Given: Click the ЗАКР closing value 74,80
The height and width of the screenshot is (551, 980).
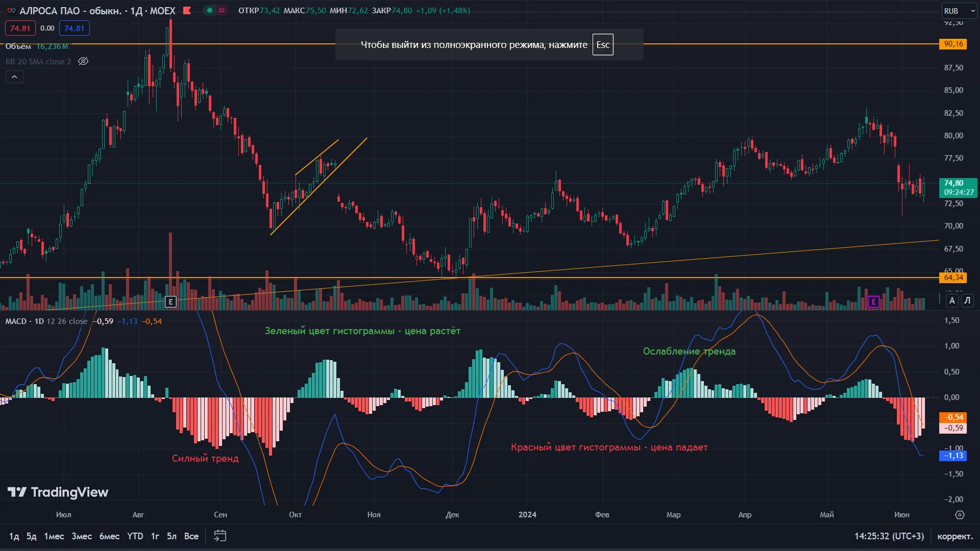Looking at the screenshot, I should (402, 11).
